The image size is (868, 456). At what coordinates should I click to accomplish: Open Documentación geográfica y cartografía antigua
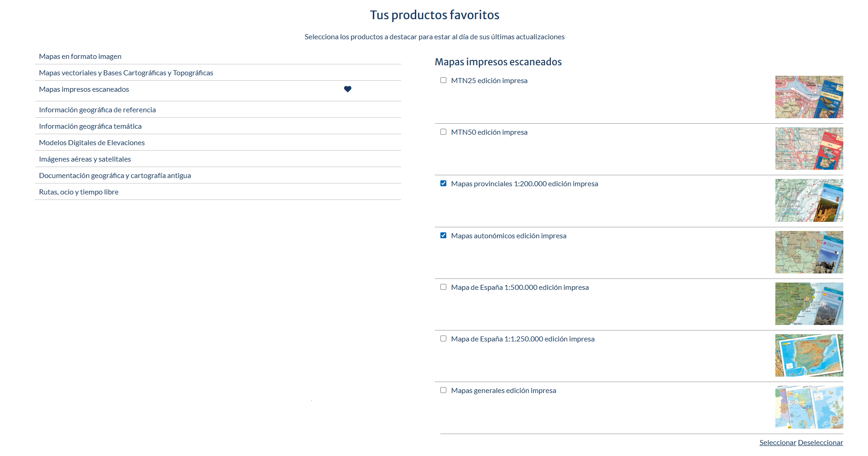(x=115, y=176)
